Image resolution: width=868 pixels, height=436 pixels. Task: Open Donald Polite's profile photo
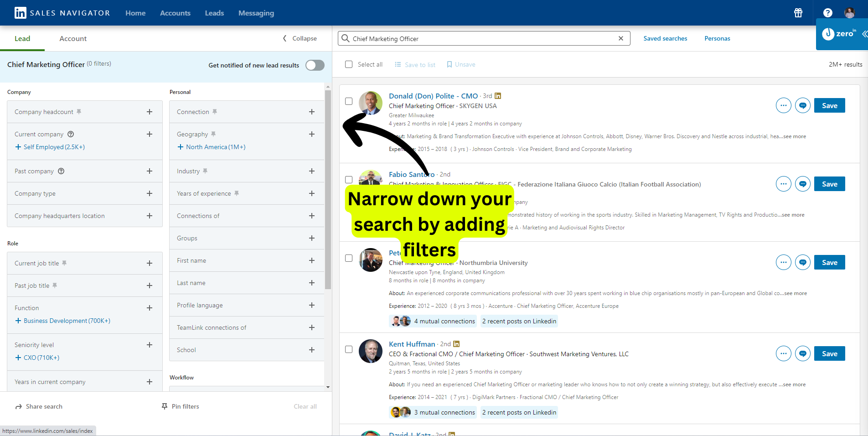371,103
